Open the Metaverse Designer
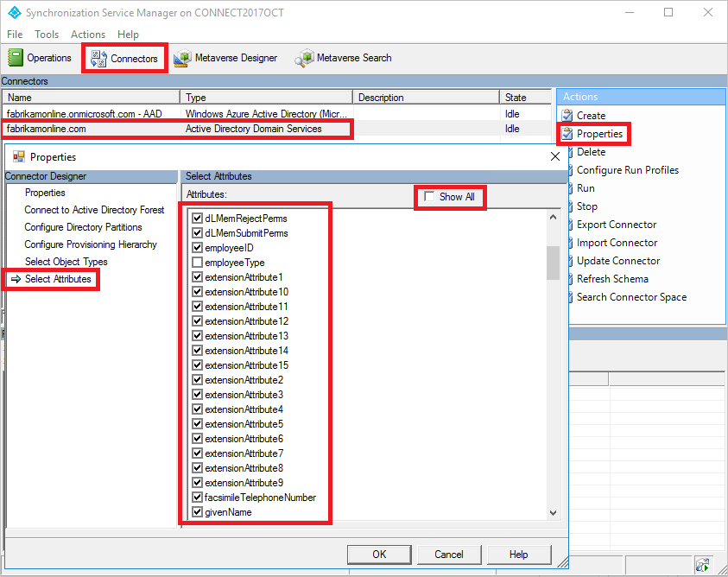728x577 pixels. pyautogui.click(x=225, y=58)
